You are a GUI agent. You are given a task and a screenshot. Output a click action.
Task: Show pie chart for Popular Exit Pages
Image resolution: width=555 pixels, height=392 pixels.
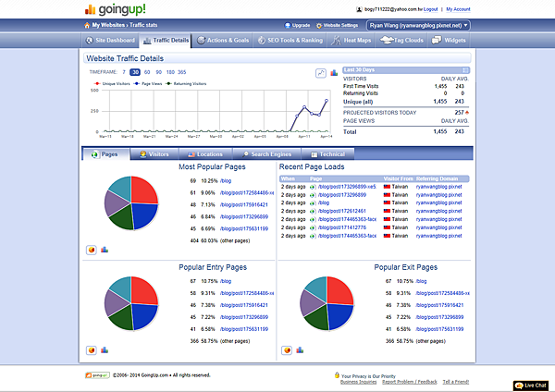coord(287,350)
